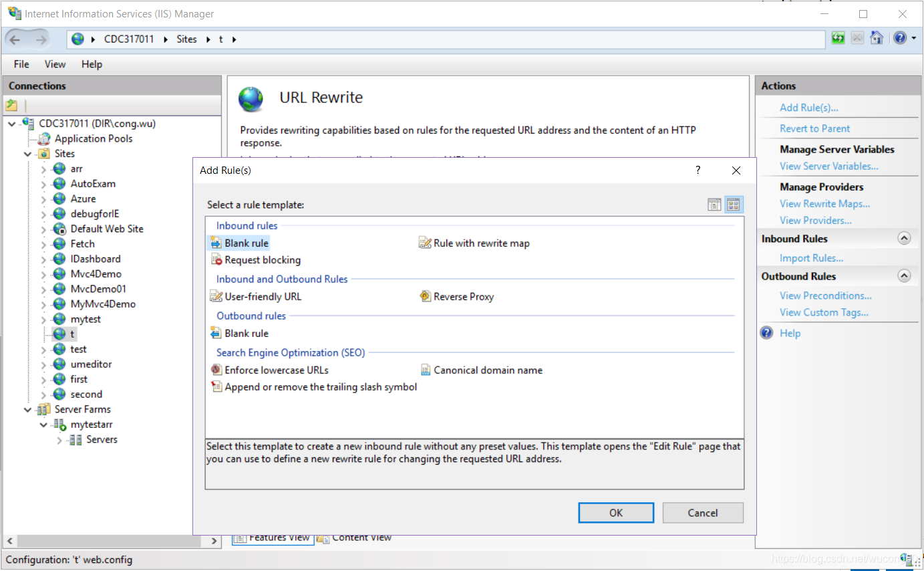This screenshot has width=924, height=571.
Task: Select the inbound Blank rule template icon
Action: (216, 243)
